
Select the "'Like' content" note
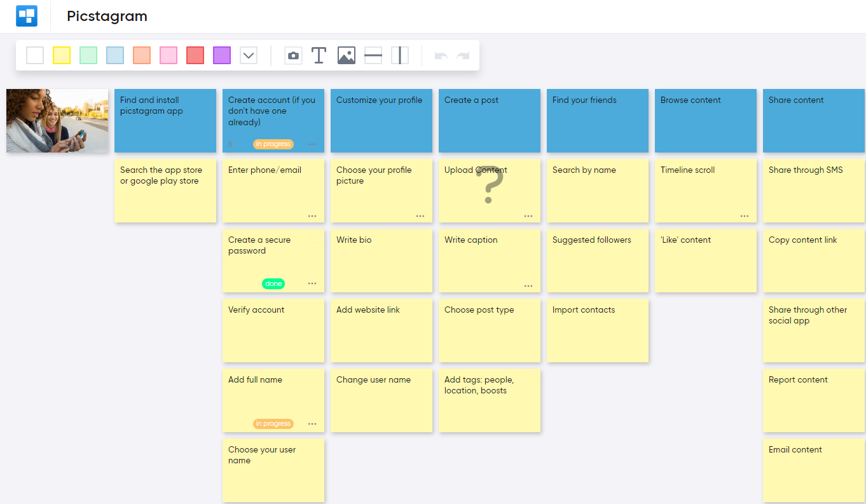[706, 261]
